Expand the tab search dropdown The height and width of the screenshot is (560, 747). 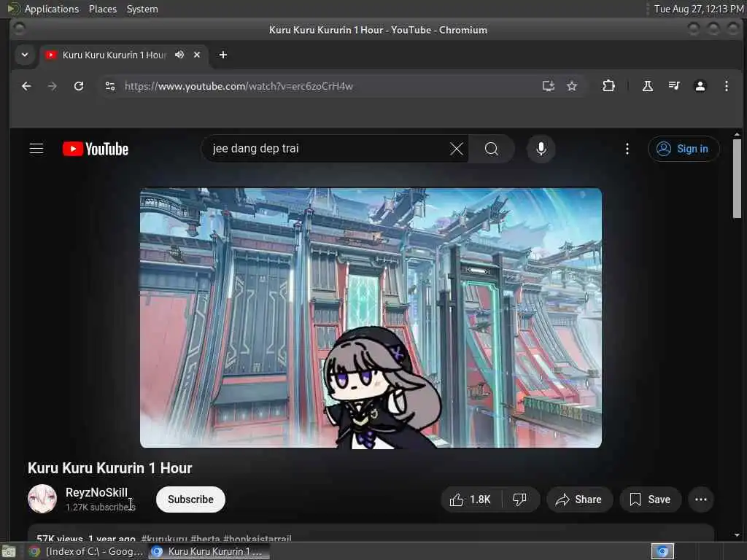pyautogui.click(x=25, y=55)
